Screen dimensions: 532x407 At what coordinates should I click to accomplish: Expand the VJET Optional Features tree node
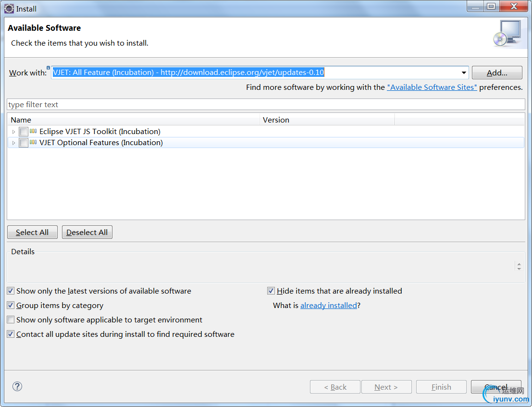[x=13, y=143]
